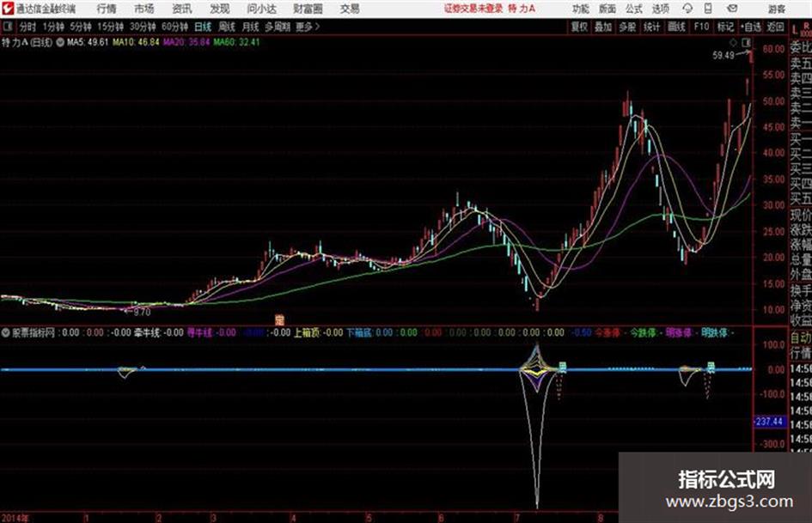812x523 pixels.
Task: Expand the 更多 period options
Action: tap(308, 27)
